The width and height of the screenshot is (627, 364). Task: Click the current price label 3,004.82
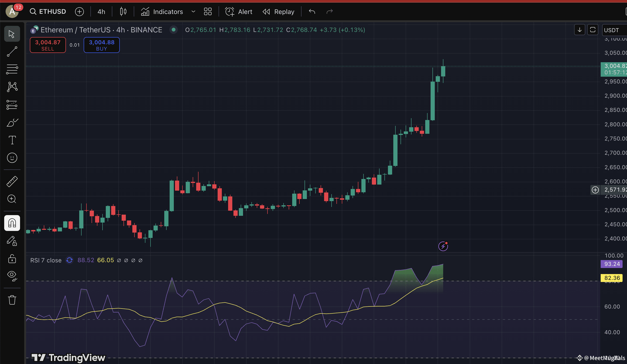point(614,69)
